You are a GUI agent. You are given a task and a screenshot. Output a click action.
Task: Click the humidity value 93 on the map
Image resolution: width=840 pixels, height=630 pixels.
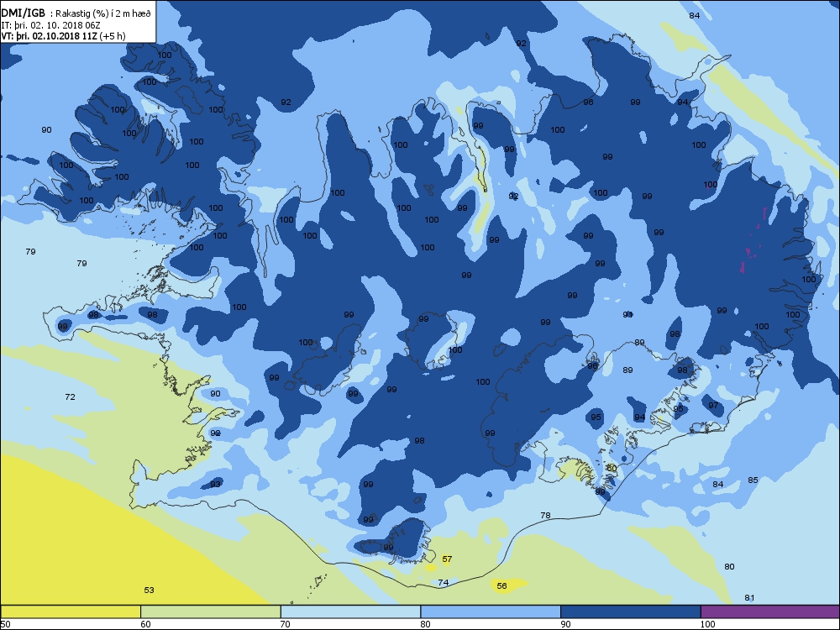[x=215, y=485]
